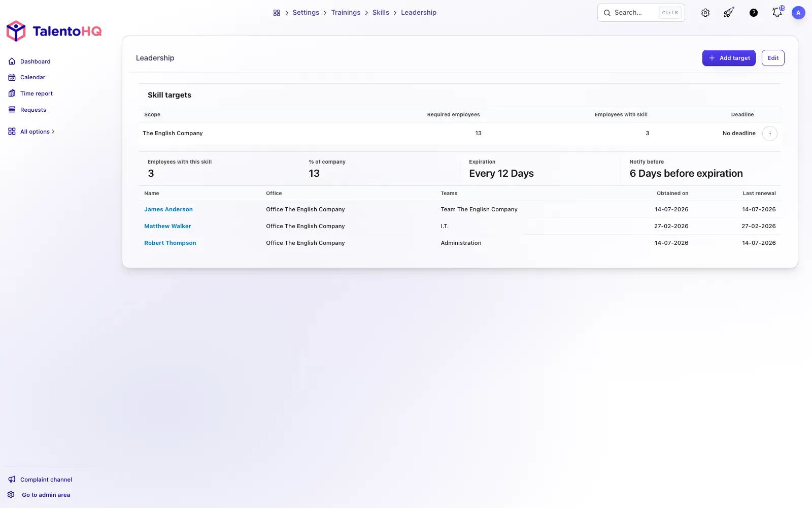Click the TalentoHQ logo
The image size is (812, 508).
[54, 31]
